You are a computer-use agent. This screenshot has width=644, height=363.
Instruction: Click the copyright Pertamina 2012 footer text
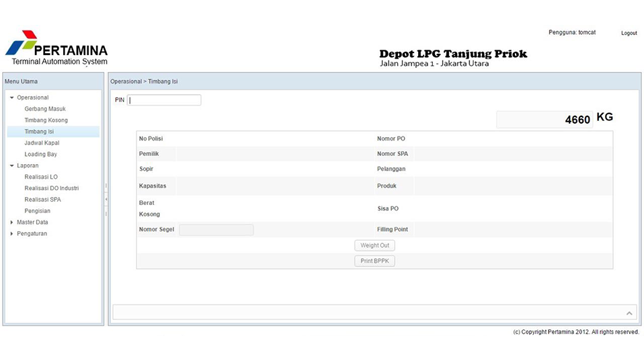(x=576, y=332)
